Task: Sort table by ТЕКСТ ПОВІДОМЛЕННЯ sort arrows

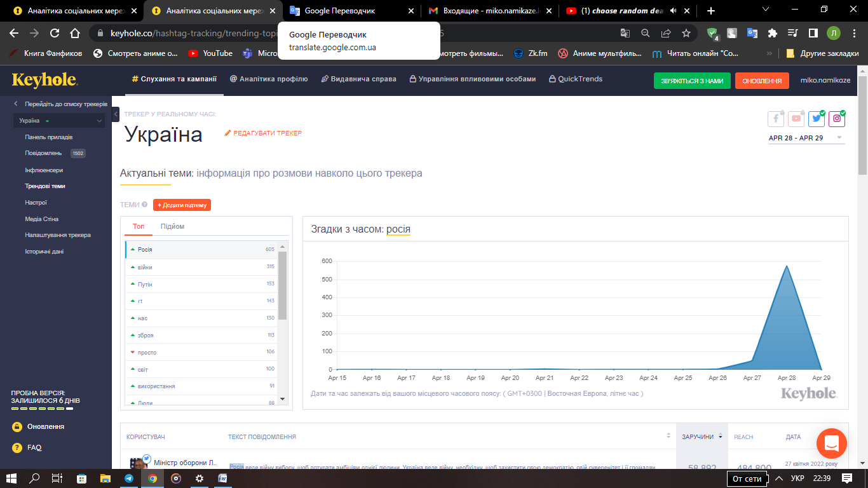Action: point(668,436)
